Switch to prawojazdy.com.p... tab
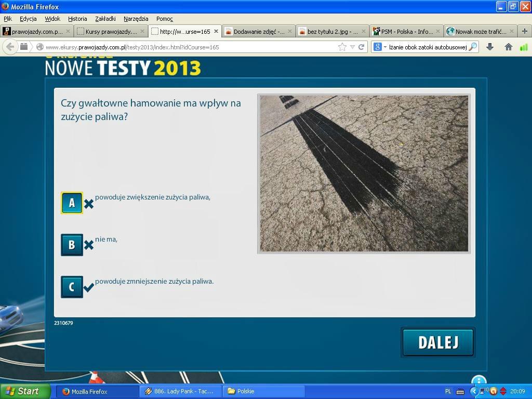Screen dimensions: 532x399 pos(37,32)
